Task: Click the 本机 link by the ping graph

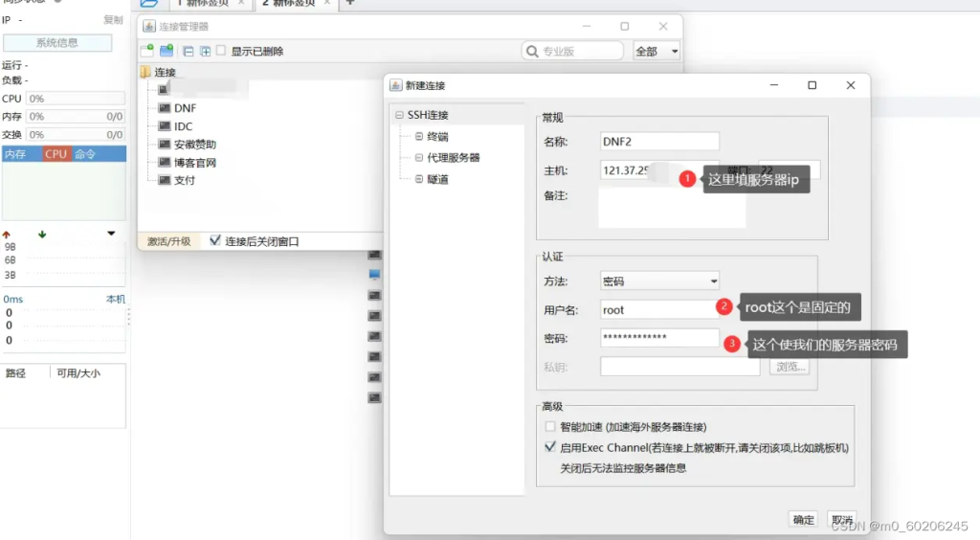Action: click(x=116, y=299)
